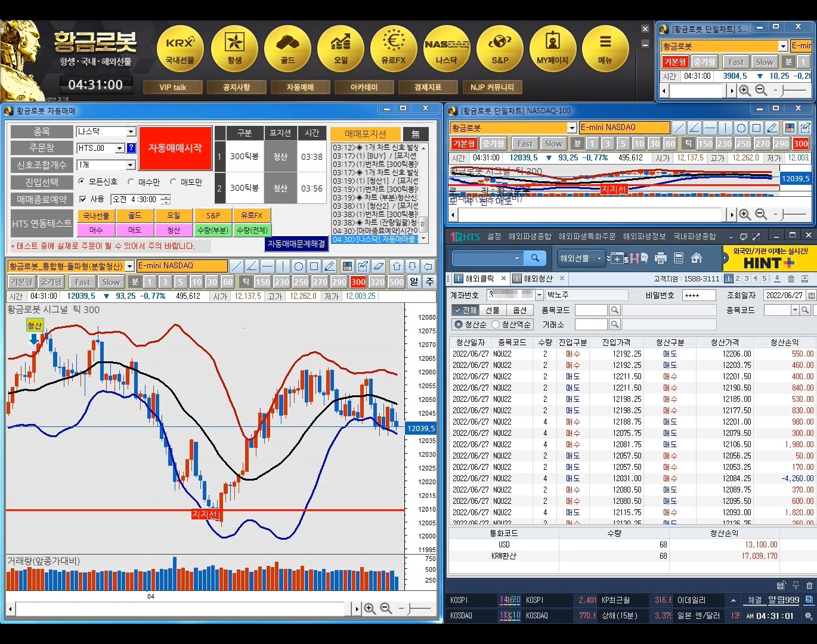Open the 골드 gold bars icon
The image size is (817, 644).
[287, 49]
